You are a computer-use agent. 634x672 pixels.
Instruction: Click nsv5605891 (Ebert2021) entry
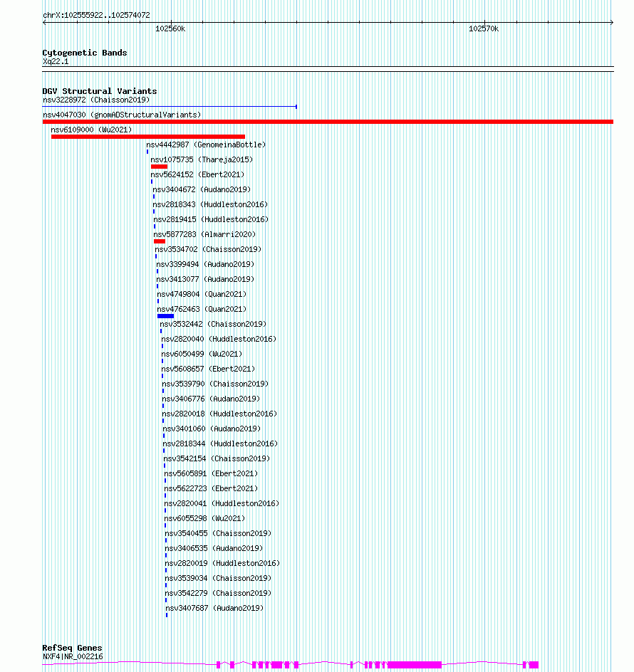click(211, 473)
